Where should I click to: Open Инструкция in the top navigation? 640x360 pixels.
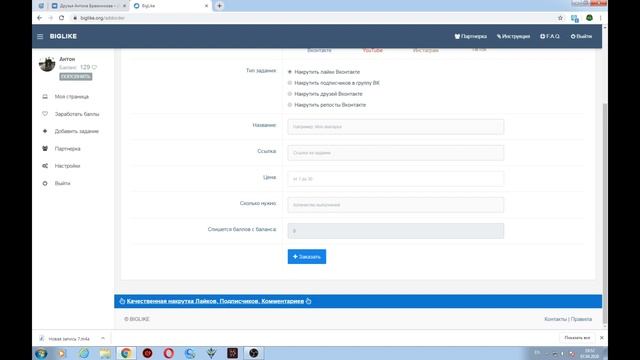point(513,36)
